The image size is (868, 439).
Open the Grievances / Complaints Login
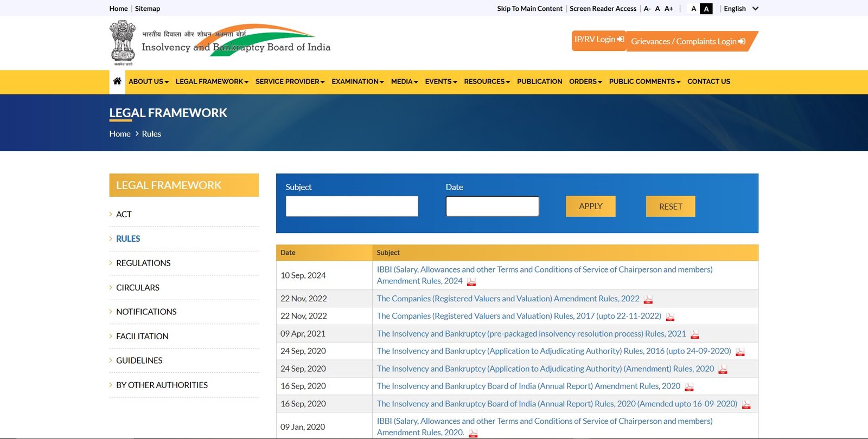[688, 41]
